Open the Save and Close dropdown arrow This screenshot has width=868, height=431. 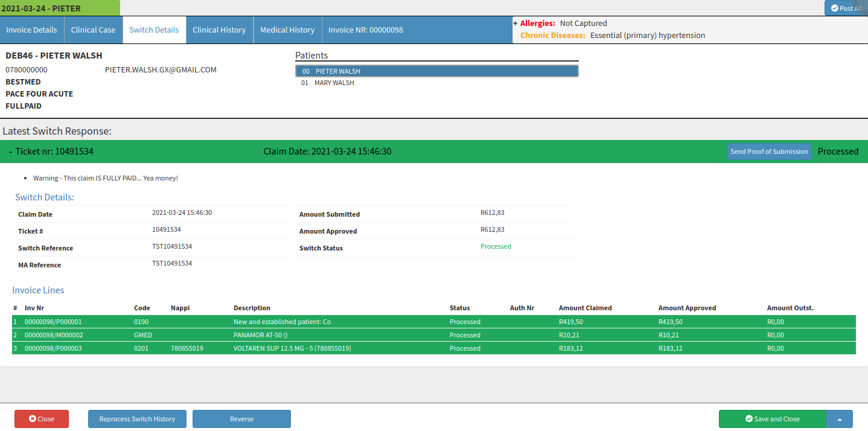840,419
